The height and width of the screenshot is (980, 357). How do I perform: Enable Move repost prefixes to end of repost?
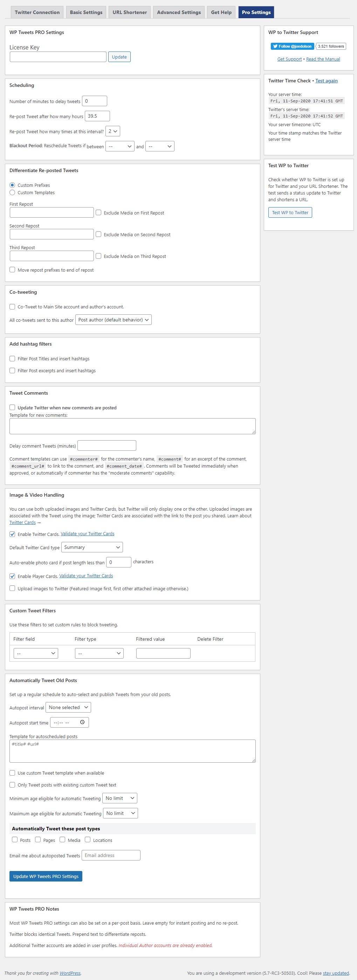pyautogui.click(x=13, y=270)
